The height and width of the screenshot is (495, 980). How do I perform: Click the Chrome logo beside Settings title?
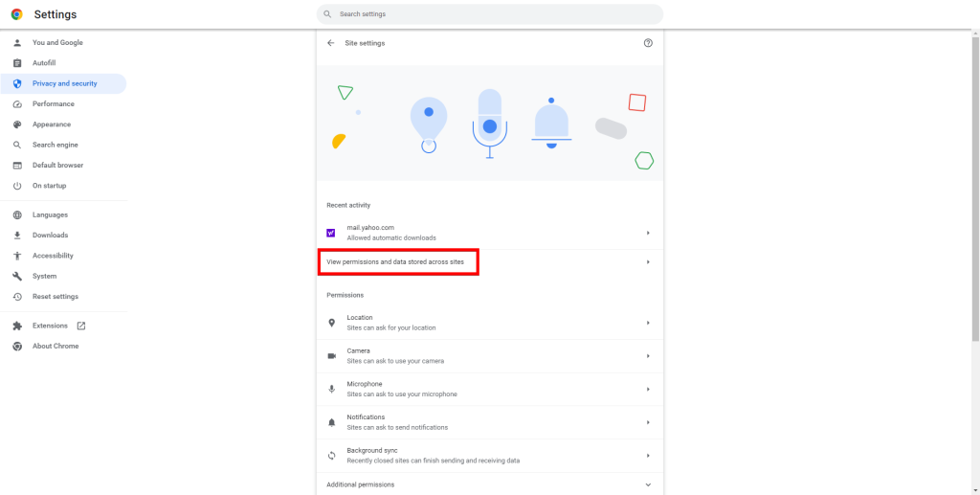[x=17, y=14]
